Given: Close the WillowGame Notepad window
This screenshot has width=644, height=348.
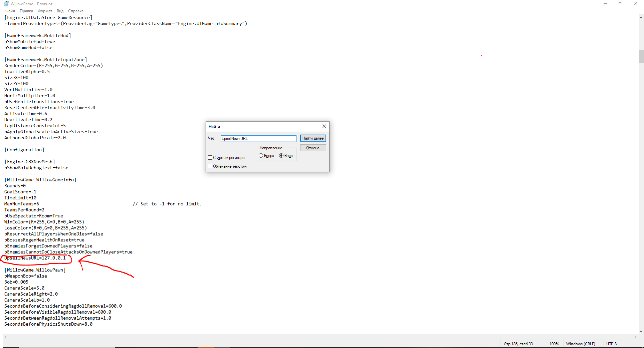Looking at the screenshot, I should (x=636, y=4).
